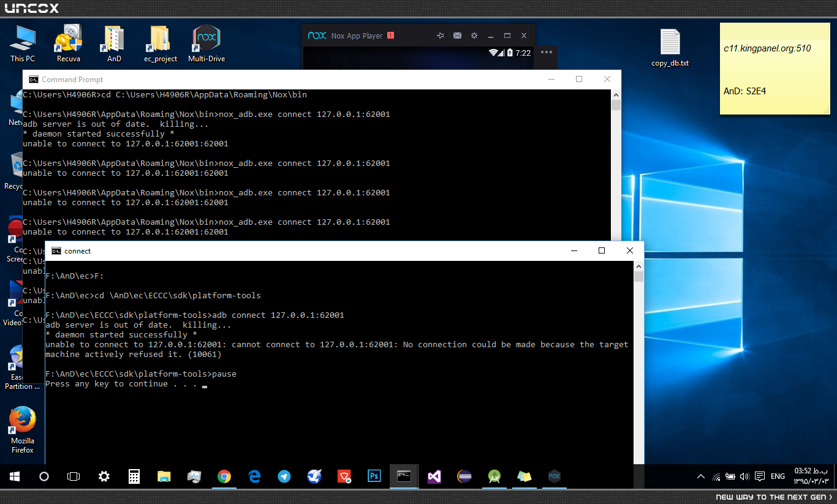Open the Nox message envelope icon

[x=457, y=36]
